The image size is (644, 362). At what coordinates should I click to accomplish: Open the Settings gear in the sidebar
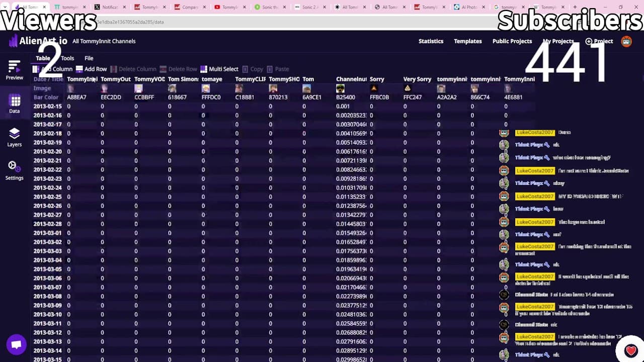tap(14, 170)
